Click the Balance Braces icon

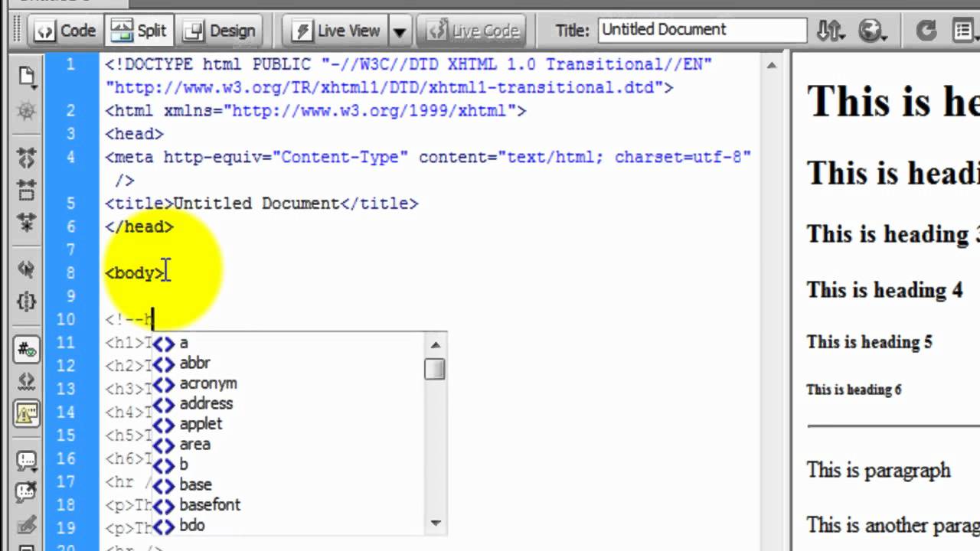27,302
